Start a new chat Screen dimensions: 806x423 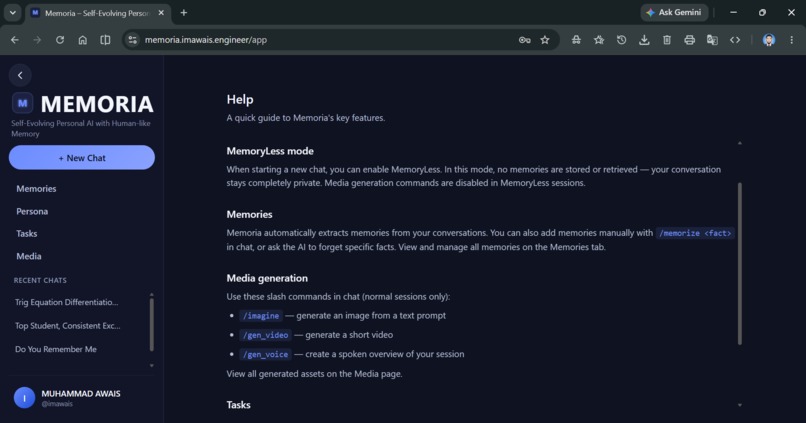pos(82,158)
